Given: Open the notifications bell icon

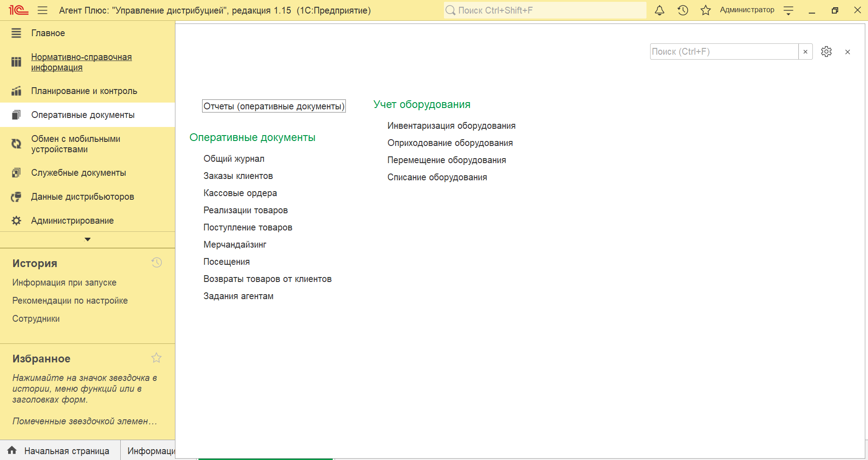Looking at the screenshot, I should [x=660, y=10].
